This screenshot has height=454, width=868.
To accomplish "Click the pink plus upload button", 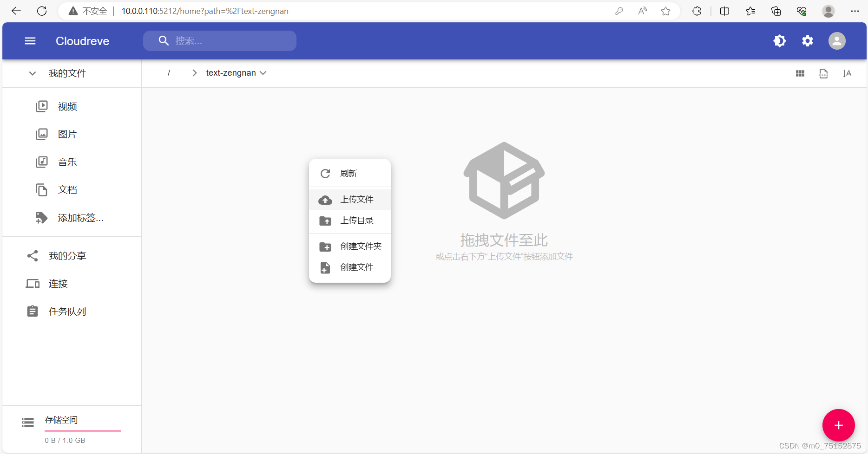I will pos(838,425).
